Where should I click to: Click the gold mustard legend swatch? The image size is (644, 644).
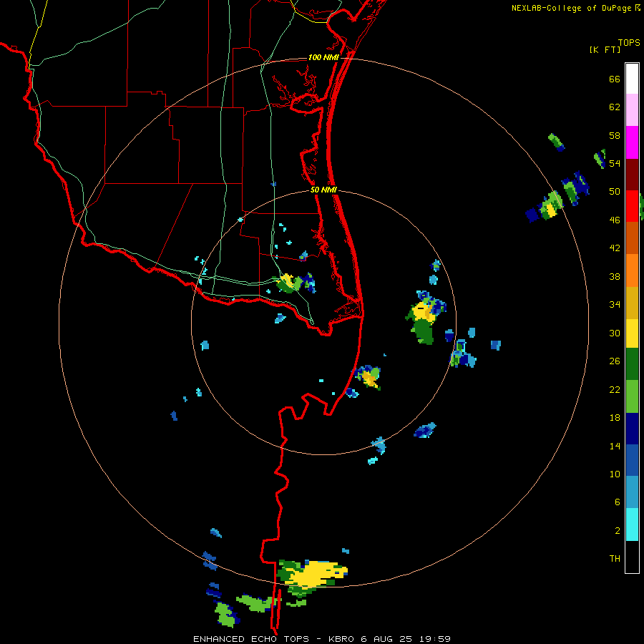pos(632,303)
